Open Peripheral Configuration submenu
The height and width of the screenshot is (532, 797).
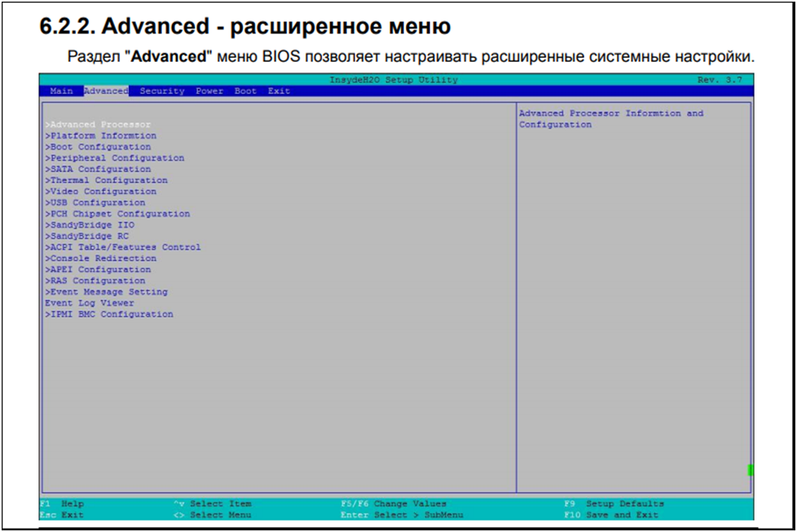tap(115, 158)
